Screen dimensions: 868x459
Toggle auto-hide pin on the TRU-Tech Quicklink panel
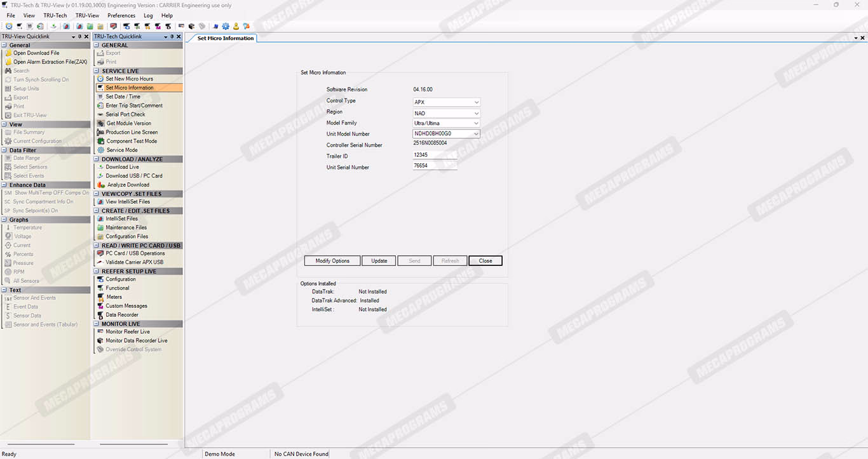point(172,37)
